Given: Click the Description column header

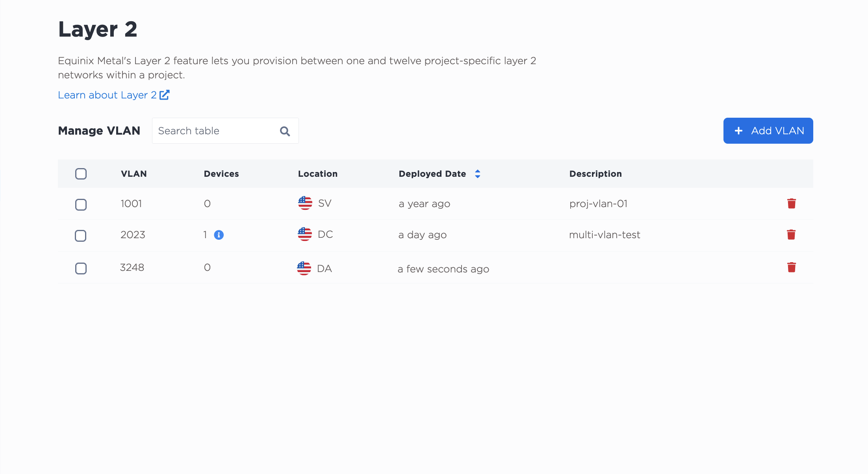Looking at the screenshot, I should coord(595,174).
